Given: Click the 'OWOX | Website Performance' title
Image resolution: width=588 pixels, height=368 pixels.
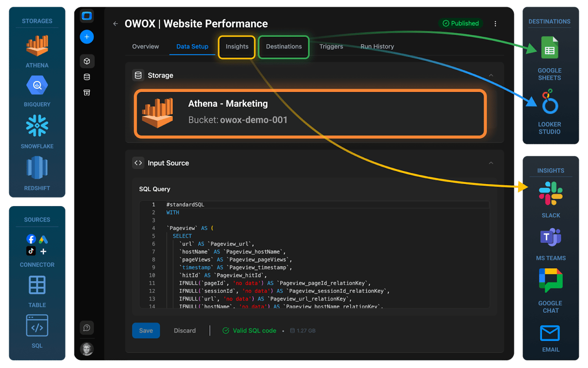Looking at the screenshot, I should [x=196, y=23].
